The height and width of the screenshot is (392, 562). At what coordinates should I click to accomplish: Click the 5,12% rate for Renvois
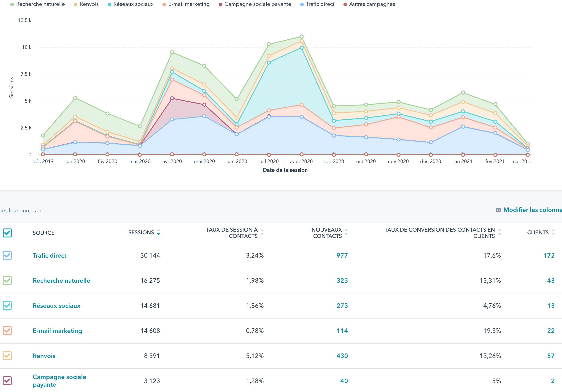click(x=255, y=355)
